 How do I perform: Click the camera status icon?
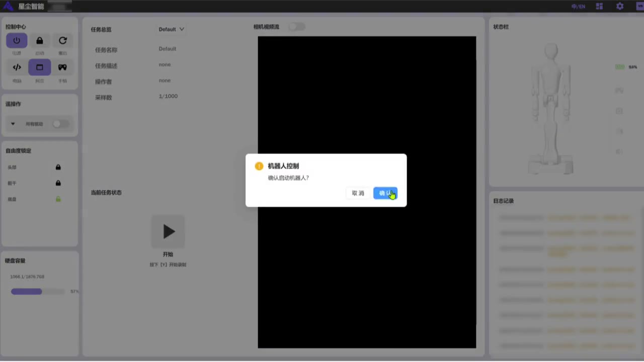(x=619, y=111)
